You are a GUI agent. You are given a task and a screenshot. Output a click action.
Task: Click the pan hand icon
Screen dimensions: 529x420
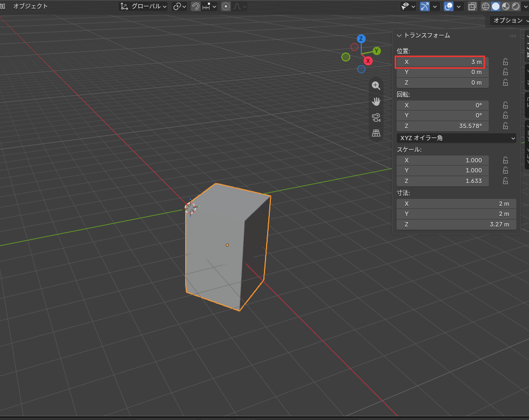[376, 102]
